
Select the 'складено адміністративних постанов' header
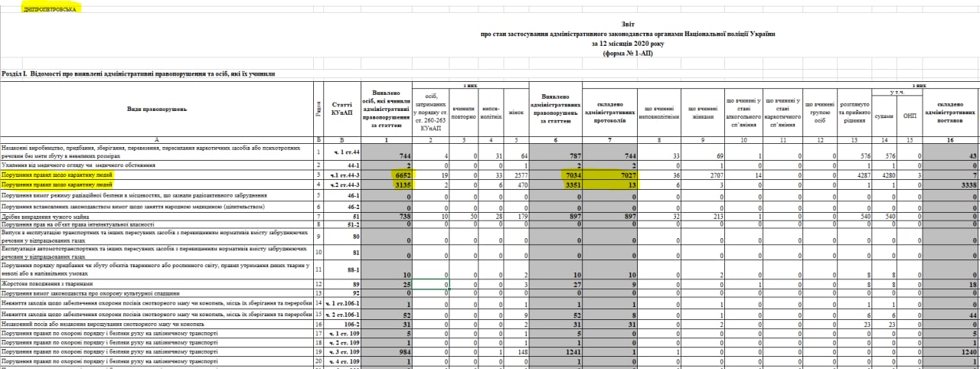pos(949,113)
